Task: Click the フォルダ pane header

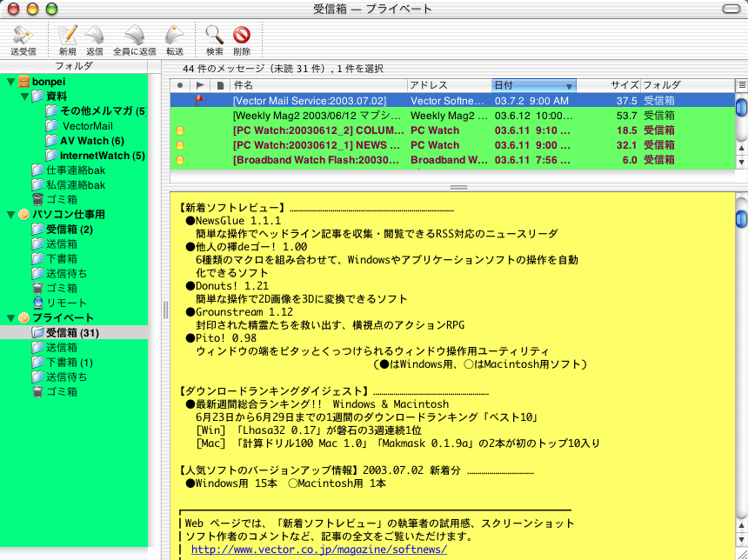Action: pos(74,66)
